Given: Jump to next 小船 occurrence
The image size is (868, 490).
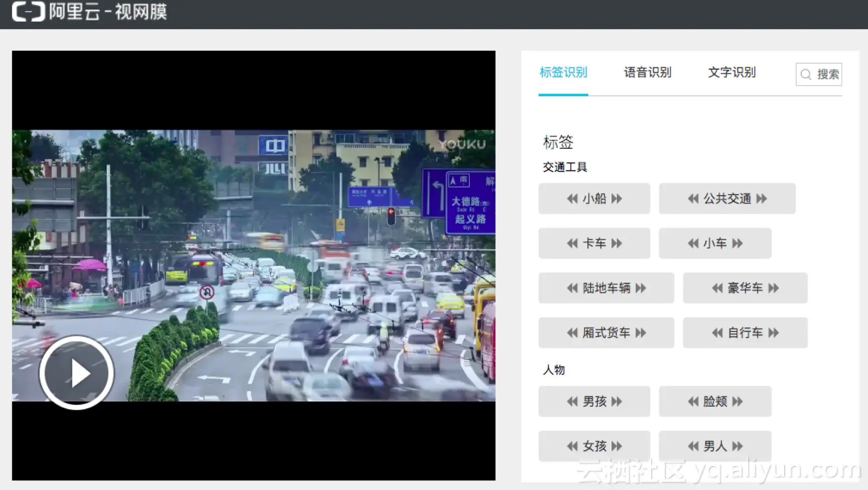Looking at the screenshot, I should point(616,199).
